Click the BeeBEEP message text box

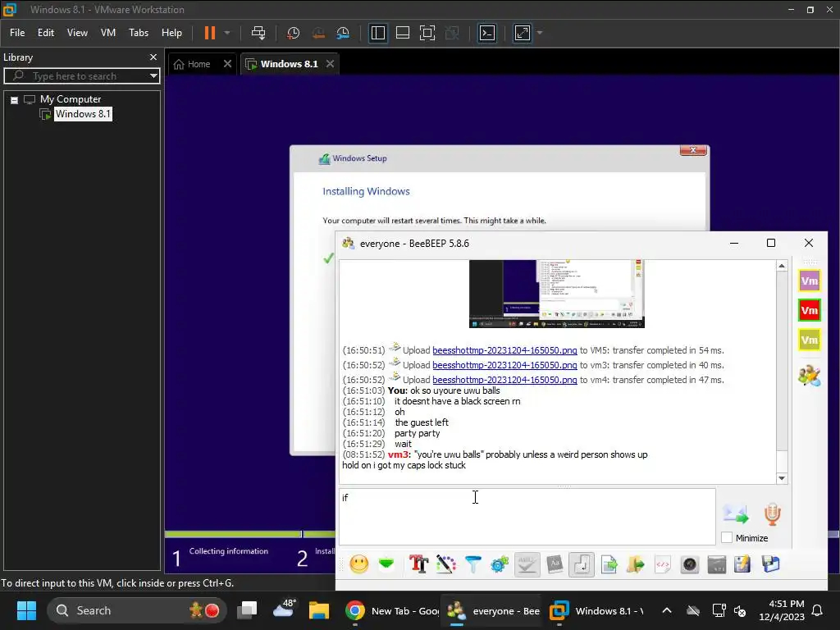tap(527, 517)
